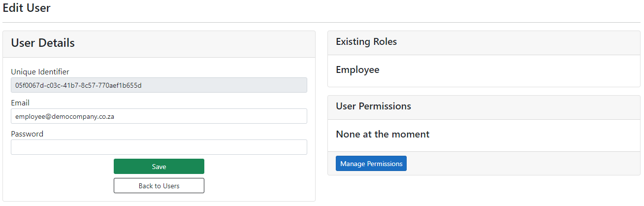Screen dimensions: 644x206
Task: Select the Employee role entry
Action: 357,70
